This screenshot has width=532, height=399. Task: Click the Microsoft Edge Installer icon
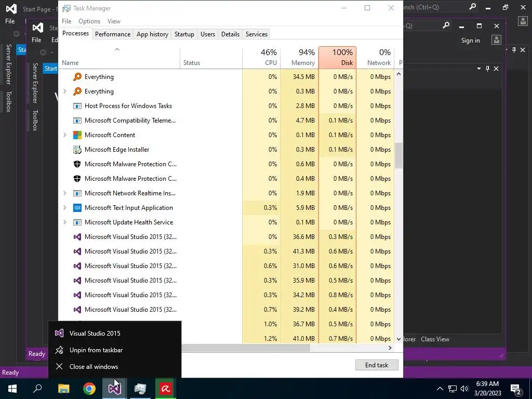tap(77, 150)
